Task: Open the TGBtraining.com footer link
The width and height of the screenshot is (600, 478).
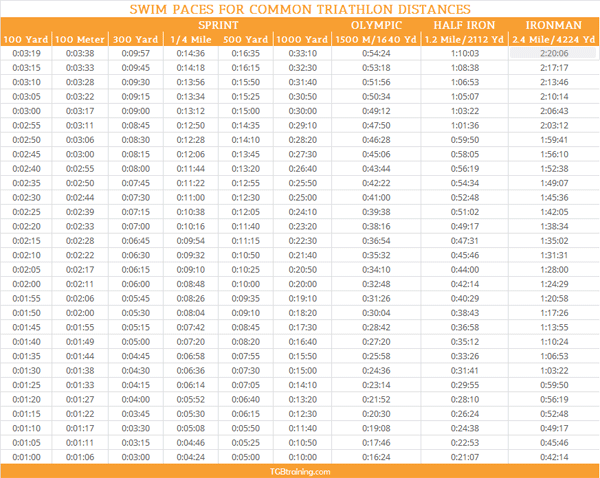Action: click(x=300, y=471)
